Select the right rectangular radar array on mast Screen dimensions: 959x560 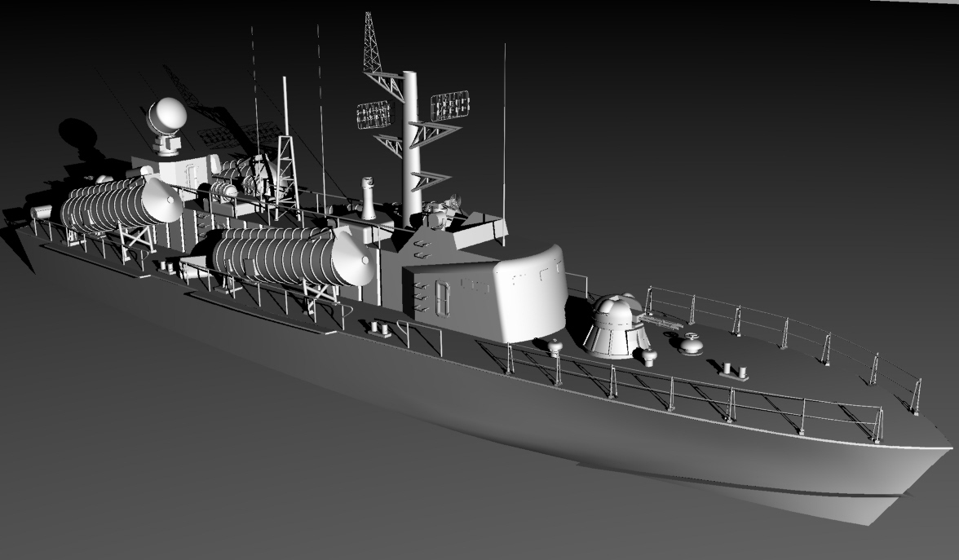pos(449,105)
